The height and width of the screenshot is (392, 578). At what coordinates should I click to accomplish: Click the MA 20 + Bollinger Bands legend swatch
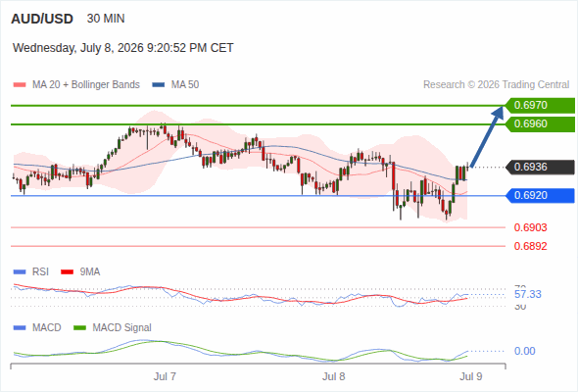coord(20,85)
